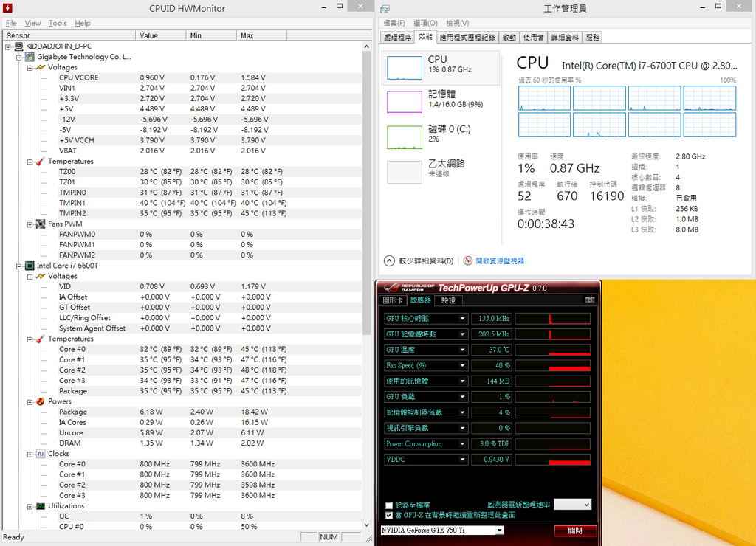Viewport: 756px width, 546px height.
Task: Click the HWMonitor scrollbar down arrow
Action: coord(366,525)
